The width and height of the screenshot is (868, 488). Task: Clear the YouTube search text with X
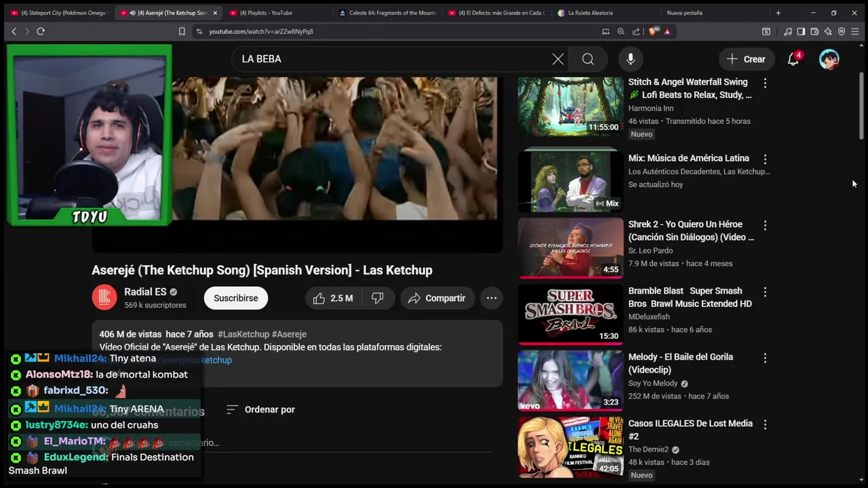pos(558,59)
